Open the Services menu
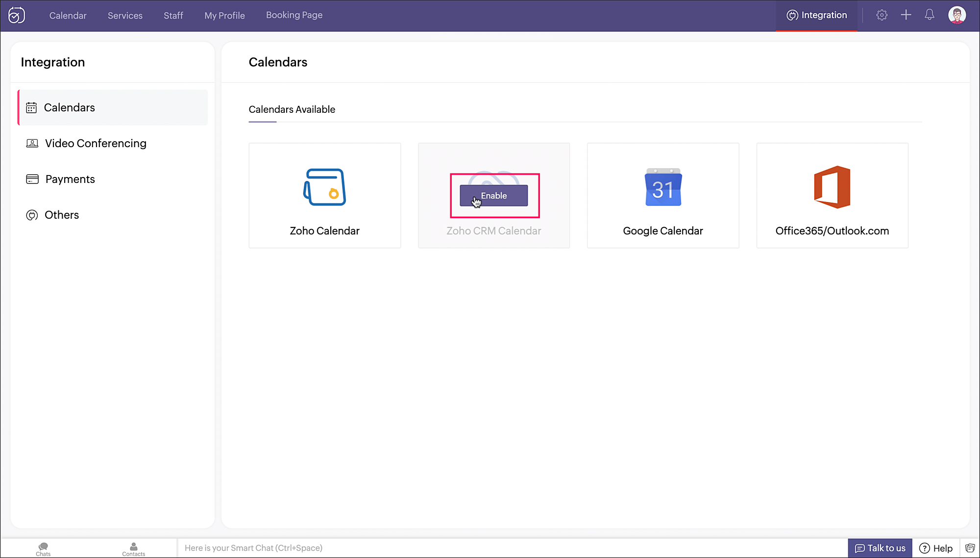Screen dimensions: 980x558 pos(125,15)
